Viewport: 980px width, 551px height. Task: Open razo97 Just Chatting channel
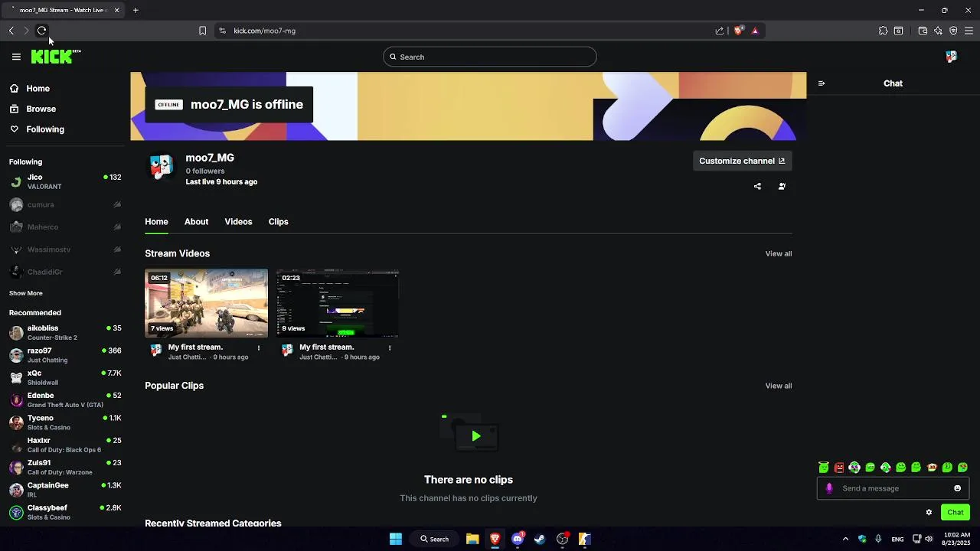tap(65, 355)
